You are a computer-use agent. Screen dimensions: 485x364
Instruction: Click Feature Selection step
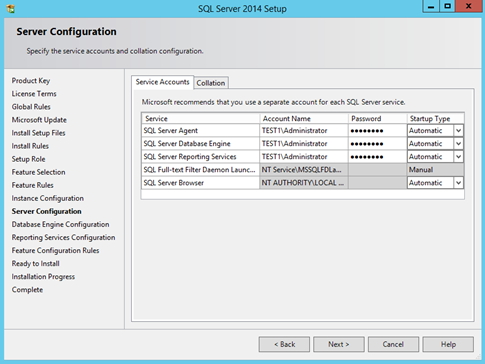click(x=38, y=172)
